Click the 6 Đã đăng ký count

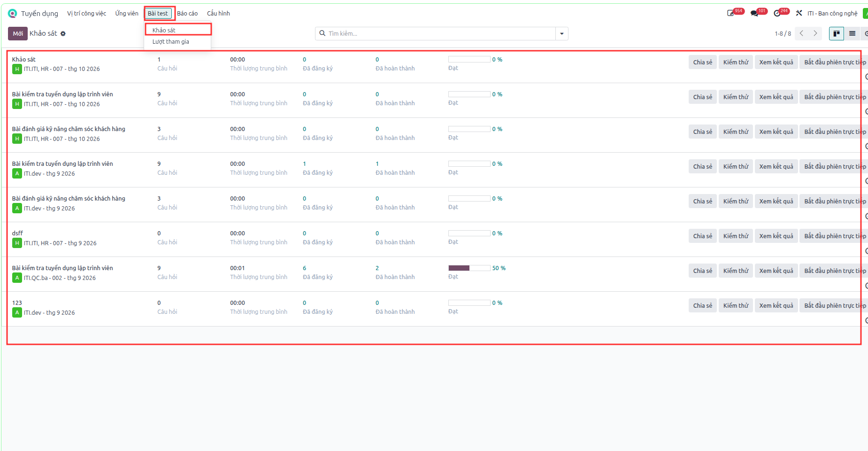point(305,268)
